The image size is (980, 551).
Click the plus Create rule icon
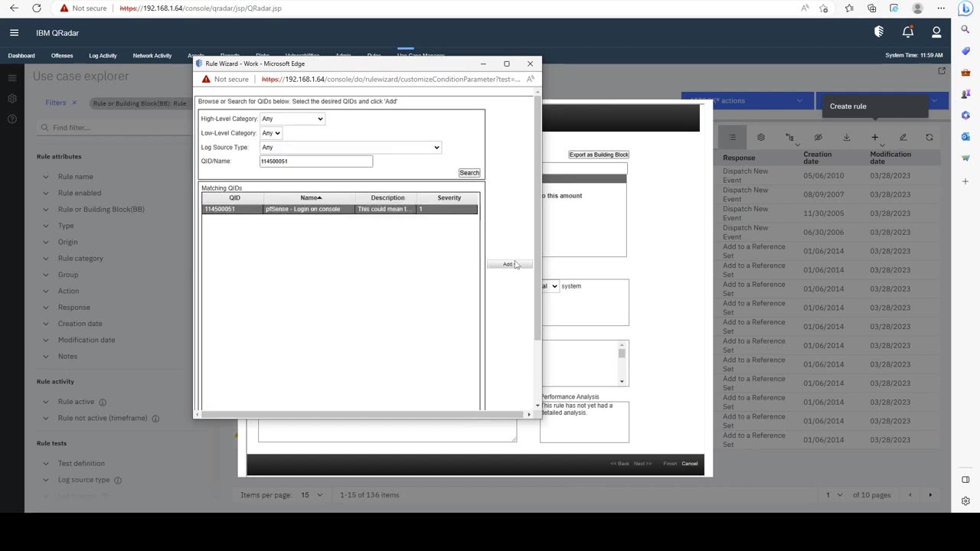tap(874, 138)
